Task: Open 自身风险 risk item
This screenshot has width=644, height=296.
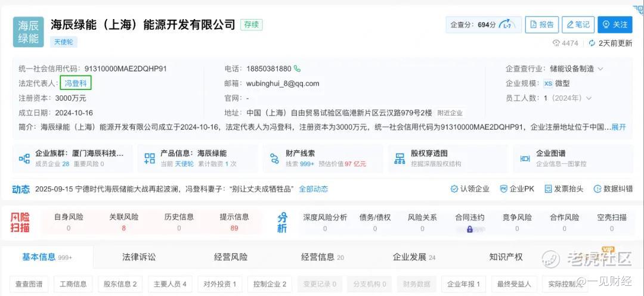Action: (69, 222)
